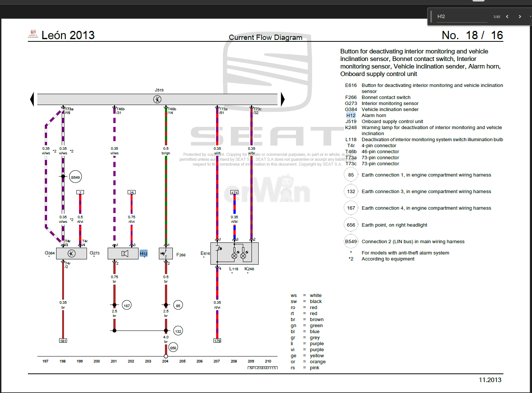
Task: Click the left continuation arrow of J519 bar
Action: tap(32, 99)
